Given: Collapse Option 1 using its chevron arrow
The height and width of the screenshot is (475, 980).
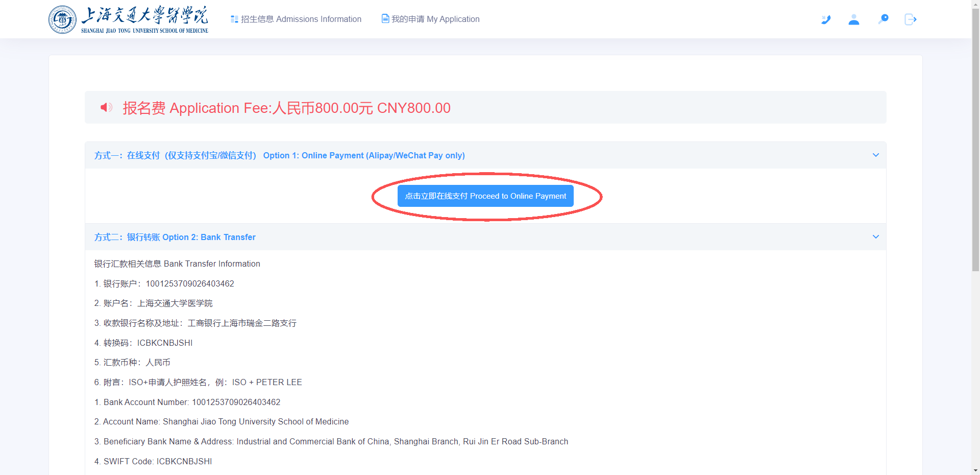Looking at the screenshot, I should [x=876, y=155].
